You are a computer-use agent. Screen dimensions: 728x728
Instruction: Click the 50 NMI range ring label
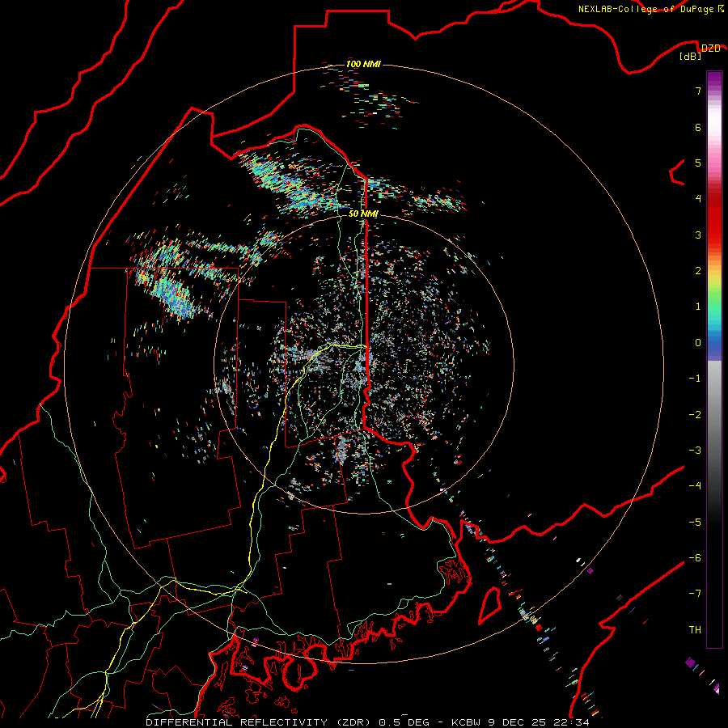coord(363,214)
